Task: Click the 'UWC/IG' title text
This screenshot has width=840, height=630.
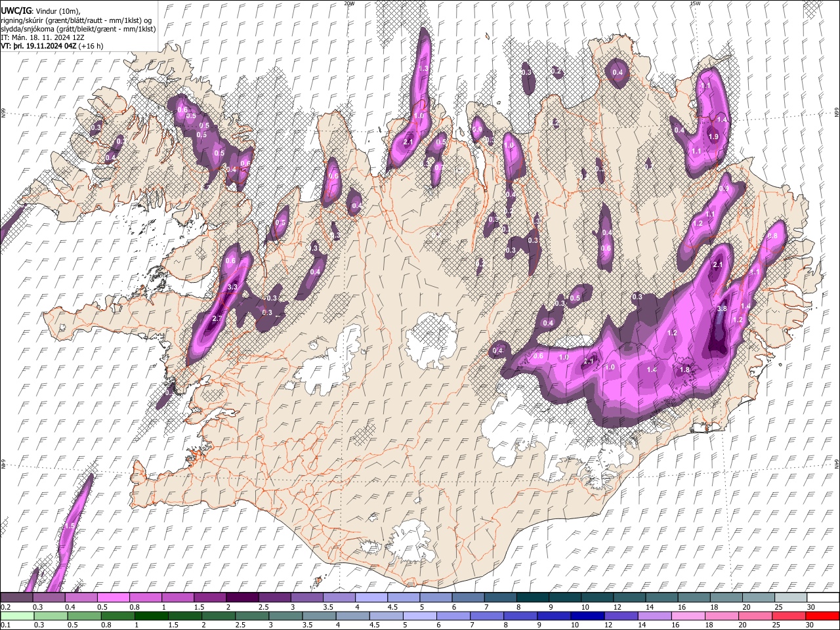Action: (x=15, y=11)
